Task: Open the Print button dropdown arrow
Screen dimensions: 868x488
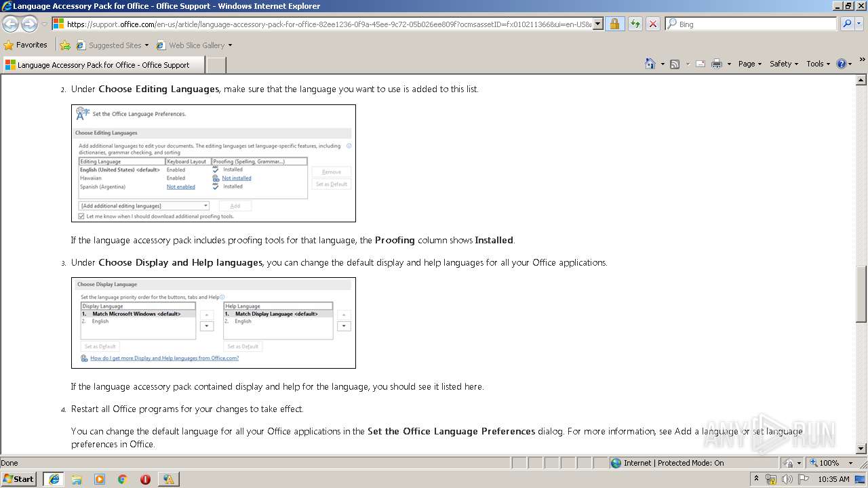Action: coord(729,64)
